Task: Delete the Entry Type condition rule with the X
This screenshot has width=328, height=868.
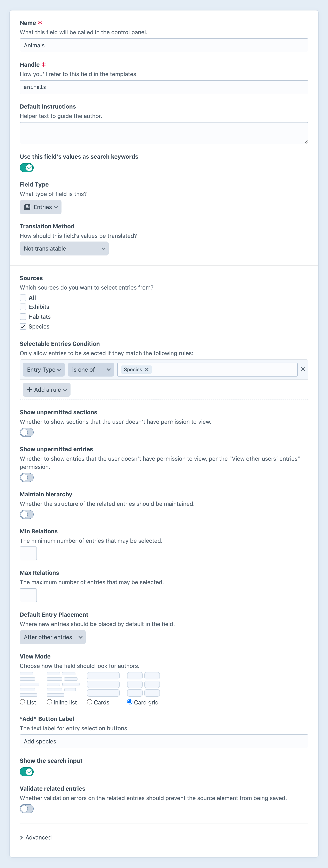Action: pos(302,369)
